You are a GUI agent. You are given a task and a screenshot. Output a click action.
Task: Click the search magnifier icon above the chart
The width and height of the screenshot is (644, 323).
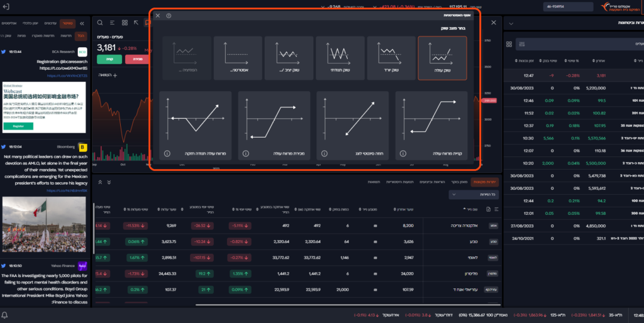pyautogui.click(x=100, y=23)
